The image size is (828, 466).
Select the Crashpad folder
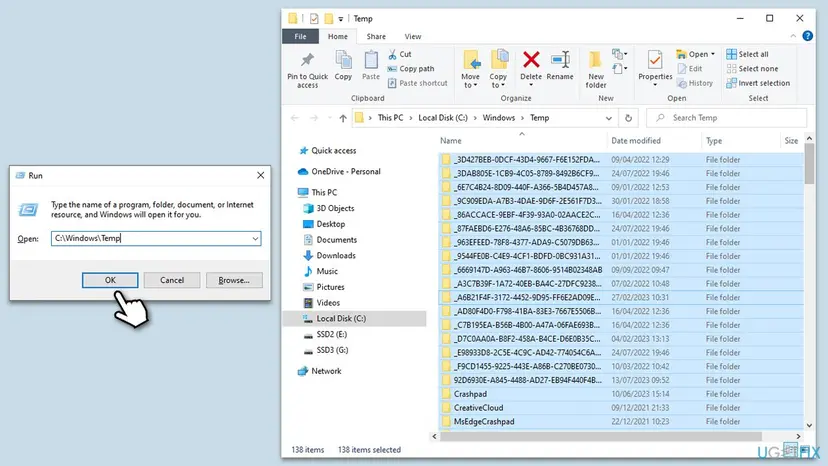[470, 394]
